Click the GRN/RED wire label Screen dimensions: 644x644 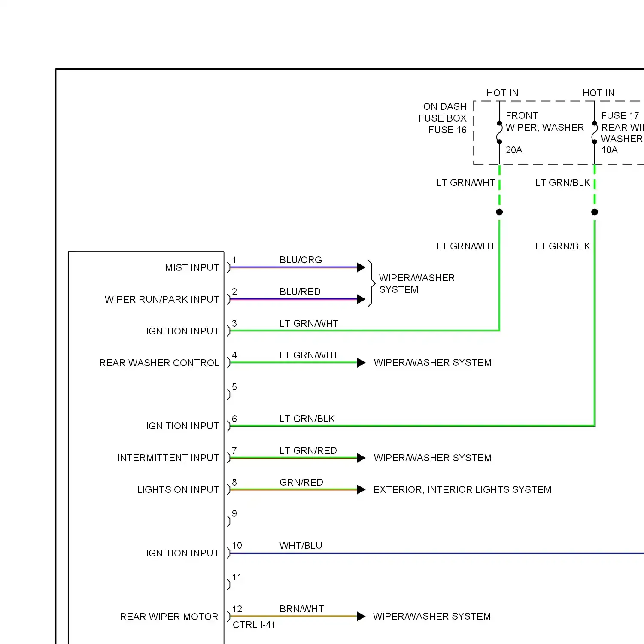(301, 482)
